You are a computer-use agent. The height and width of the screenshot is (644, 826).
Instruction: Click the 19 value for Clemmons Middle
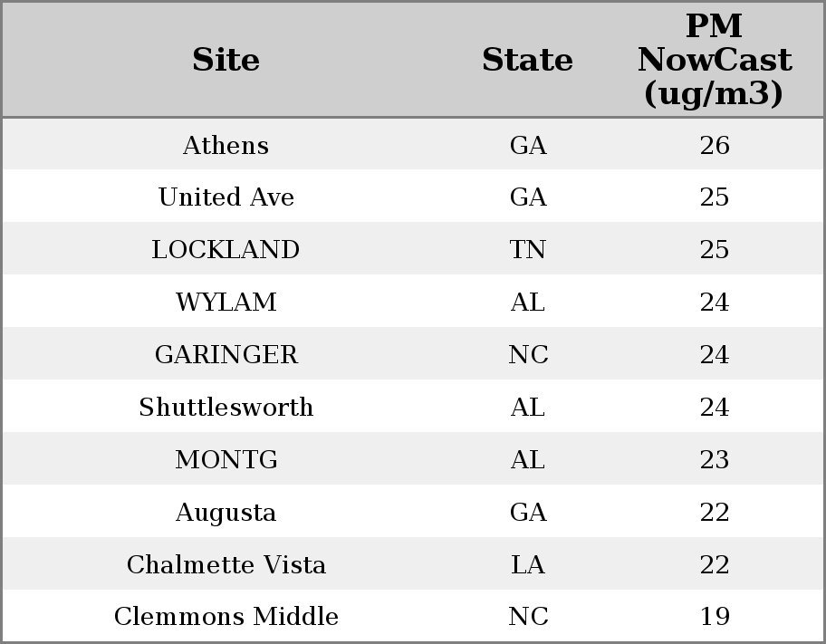pyautogui.click(x=715, y=616)
